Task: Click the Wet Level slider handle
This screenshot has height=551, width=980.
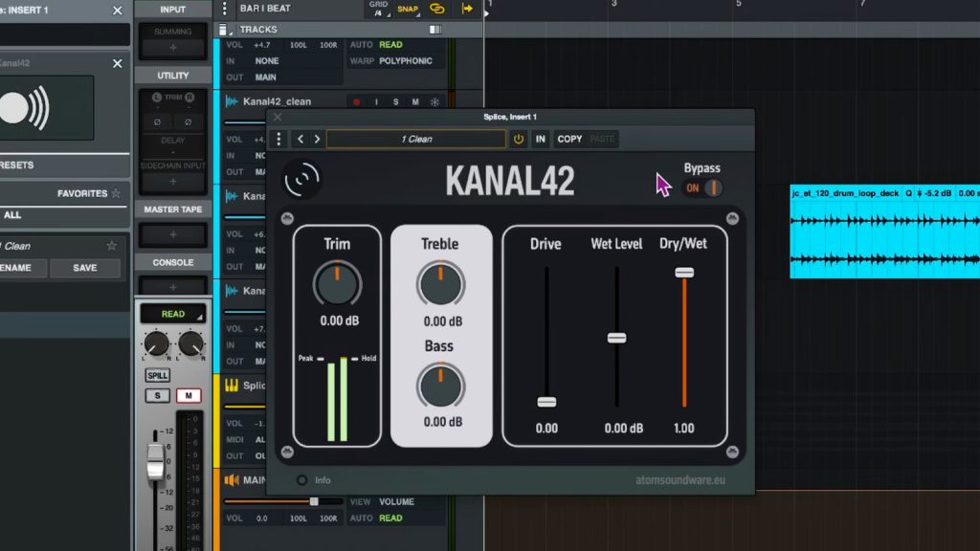Action: tap(617, 338)
